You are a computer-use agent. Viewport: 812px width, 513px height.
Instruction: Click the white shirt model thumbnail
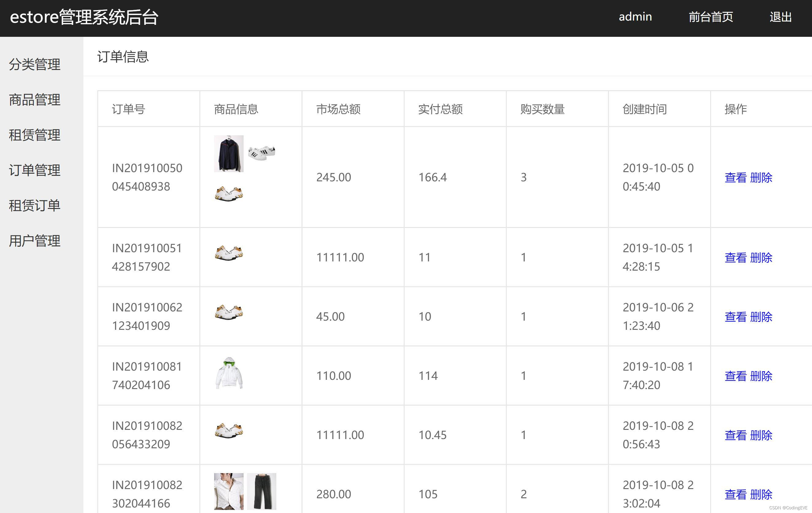click(x=229, y=491)
